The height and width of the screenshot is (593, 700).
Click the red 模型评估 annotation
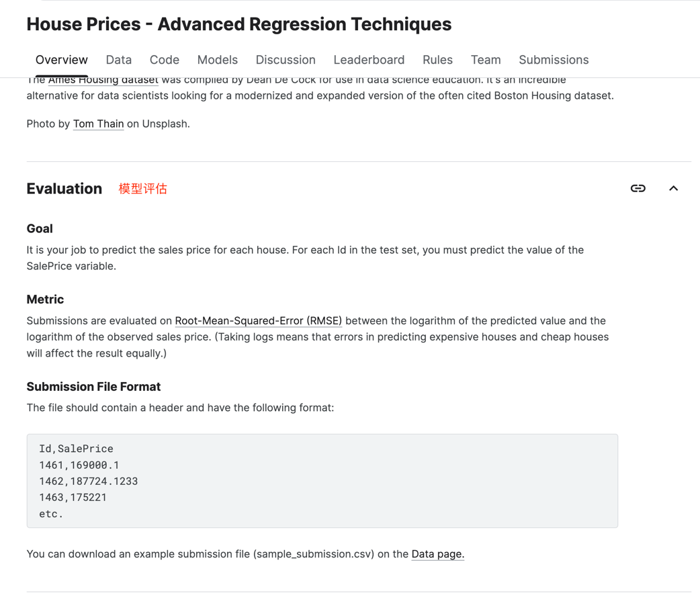pos(143,189)
